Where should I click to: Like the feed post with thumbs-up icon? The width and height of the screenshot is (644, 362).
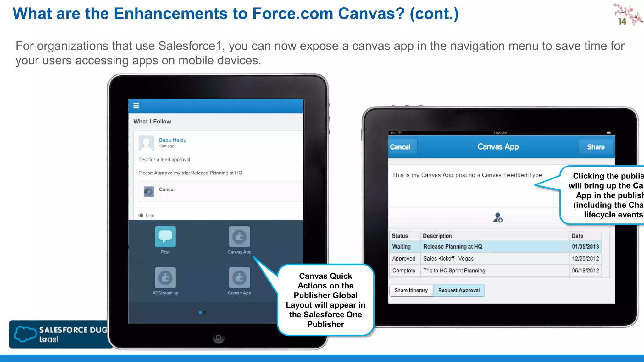141,215
